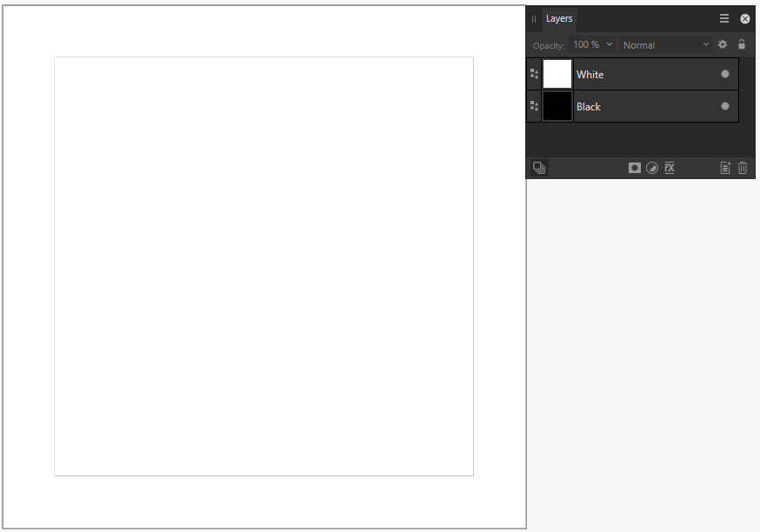Select the White layer by name
This screenshot has height=532, width=760.
tap(590, 75)
